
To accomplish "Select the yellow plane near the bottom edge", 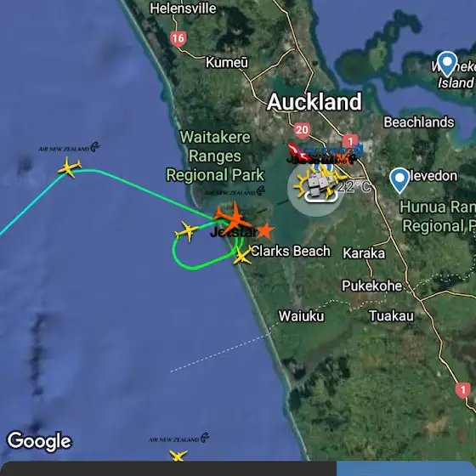I will 178,456.
